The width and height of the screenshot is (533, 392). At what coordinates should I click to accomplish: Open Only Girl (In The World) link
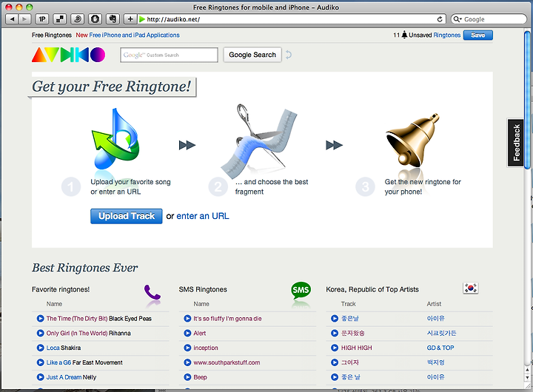(77, 333)
